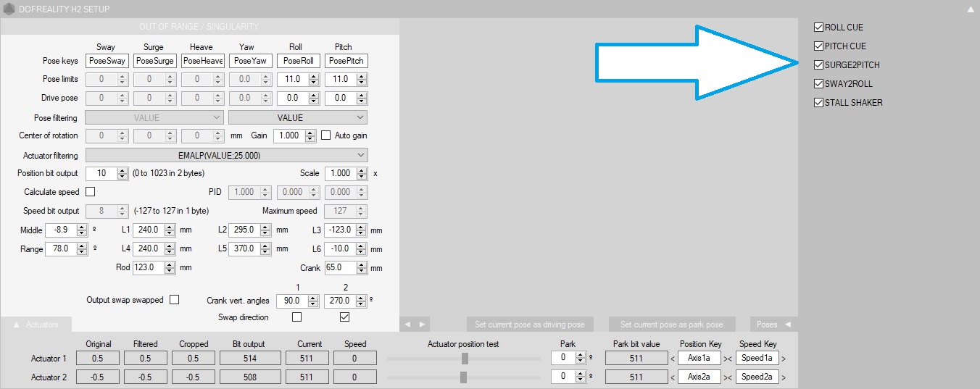Screen dimensions: 980x389
Task: Click the DOFReality cube logo icon
Action: pyautogui.click(x=8, y=8)
